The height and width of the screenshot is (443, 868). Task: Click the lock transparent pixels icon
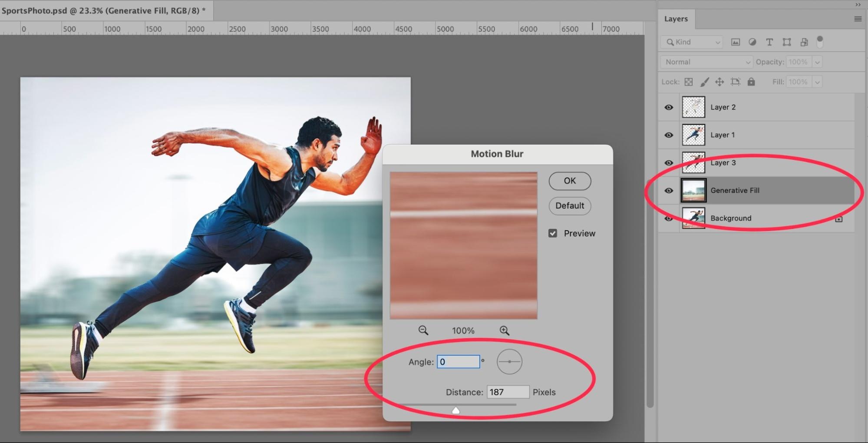[x=689, y=82]
